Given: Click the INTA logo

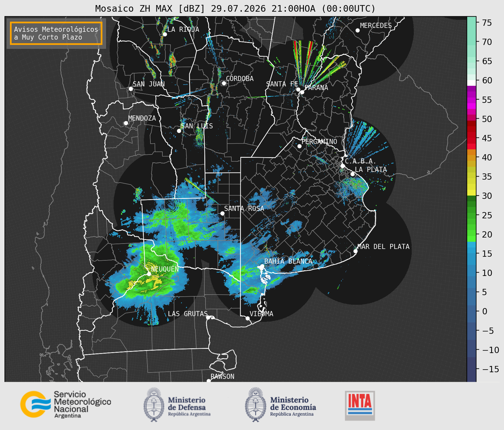Looking at the screenshot, I should [x=360, y=405].
